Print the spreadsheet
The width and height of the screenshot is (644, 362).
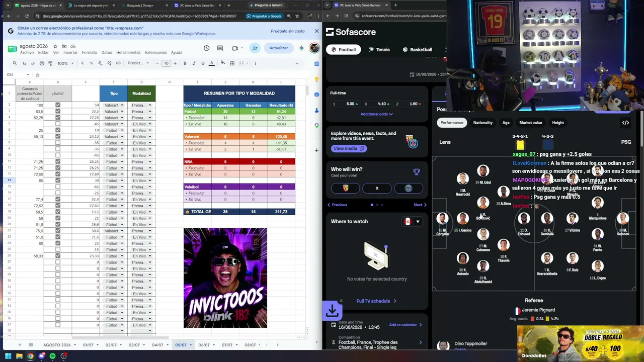pos(42,63)
